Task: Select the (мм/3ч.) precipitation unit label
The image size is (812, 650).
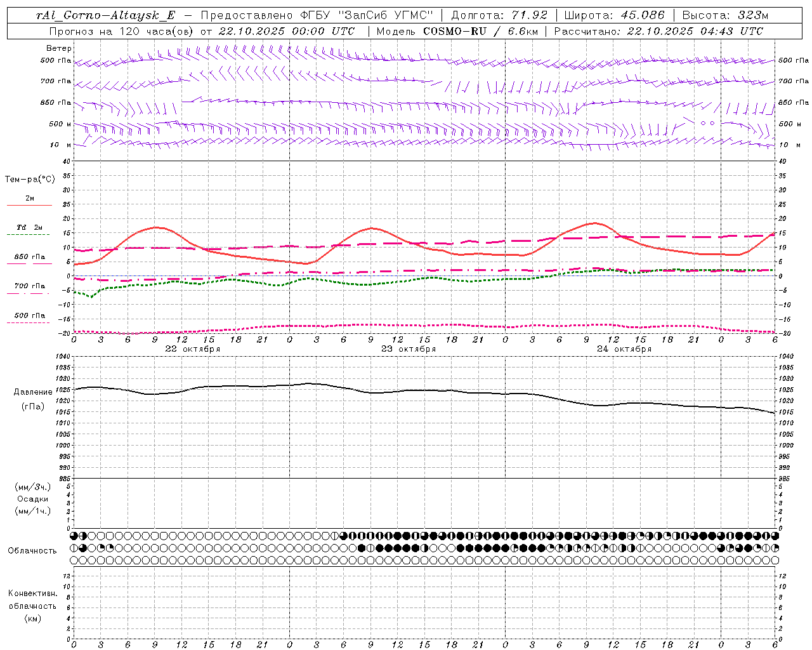Action: tap(33, 487)
